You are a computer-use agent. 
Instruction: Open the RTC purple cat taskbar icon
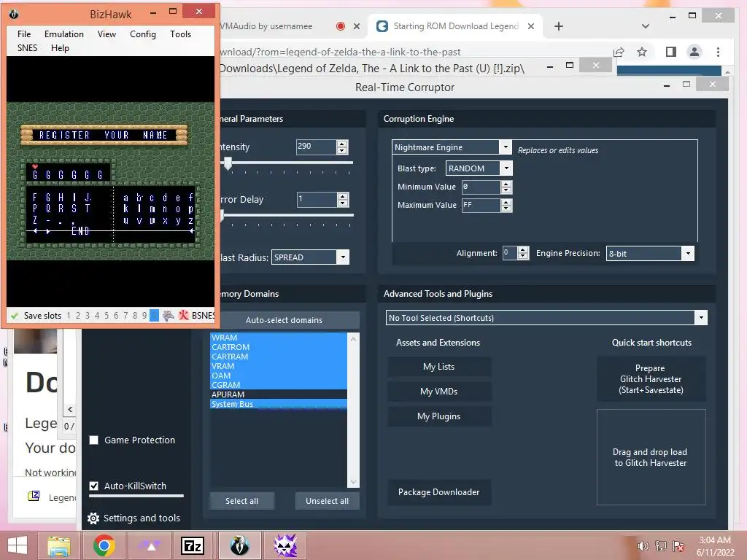click(285, 545)
